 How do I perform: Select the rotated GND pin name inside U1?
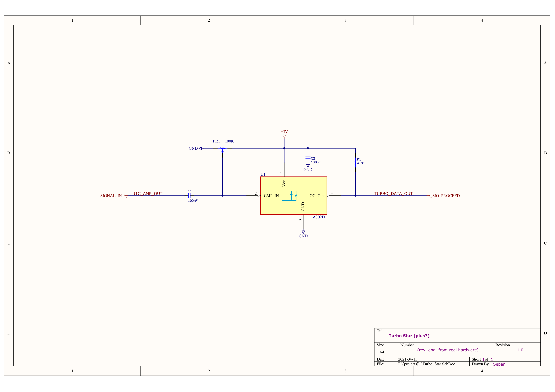pos(303,207)
